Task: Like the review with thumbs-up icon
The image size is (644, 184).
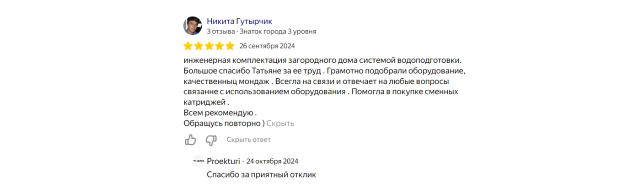Action: 190,140
